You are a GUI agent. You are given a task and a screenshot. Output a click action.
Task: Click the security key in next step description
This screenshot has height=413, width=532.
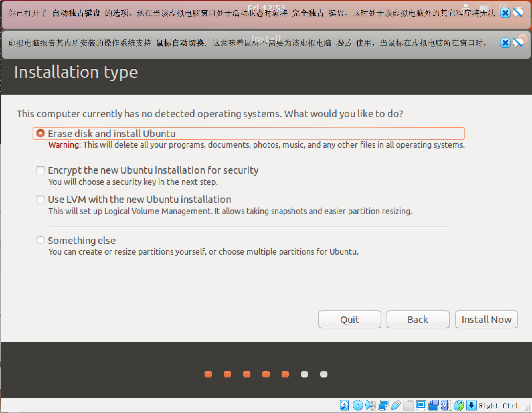pos(133,182)
